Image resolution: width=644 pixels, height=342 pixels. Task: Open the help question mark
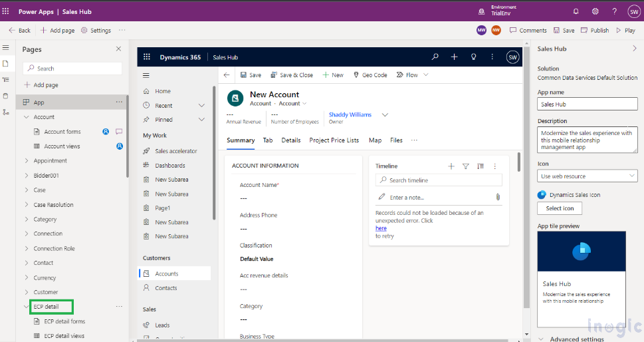pyautogui.click(x=615, y=11)
